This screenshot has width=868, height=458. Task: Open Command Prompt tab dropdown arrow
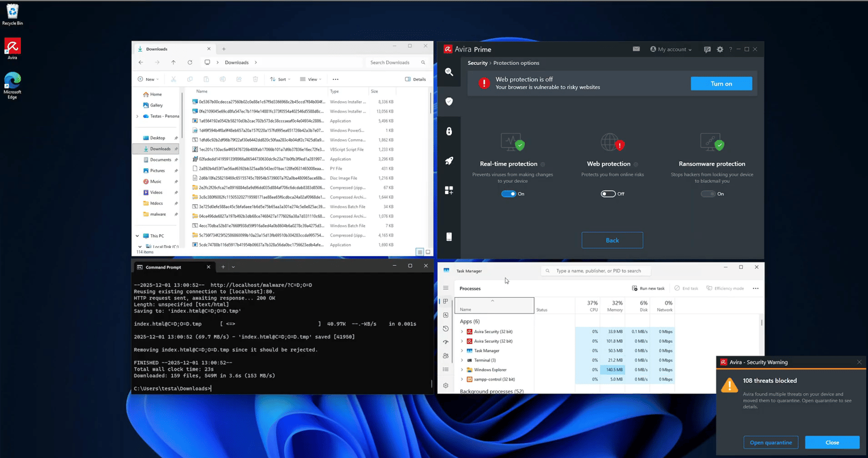(233, 267)
